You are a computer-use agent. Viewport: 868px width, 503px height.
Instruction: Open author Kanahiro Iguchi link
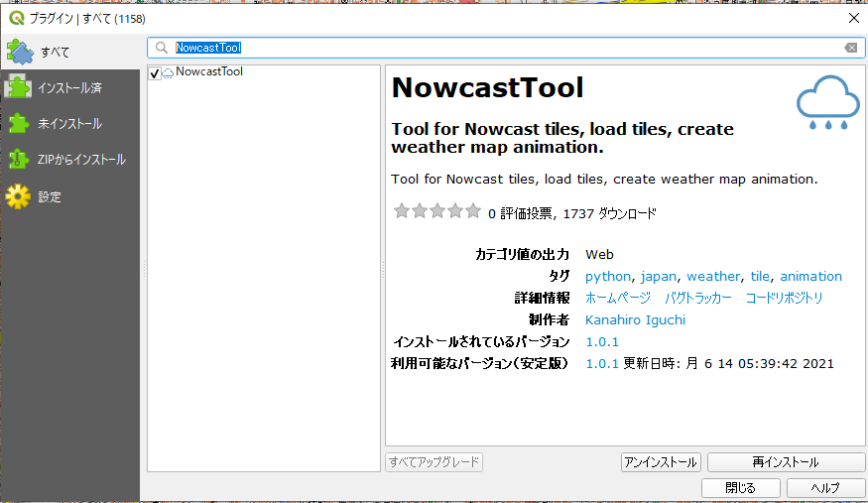pyautogui.click(x=635, y=319)
